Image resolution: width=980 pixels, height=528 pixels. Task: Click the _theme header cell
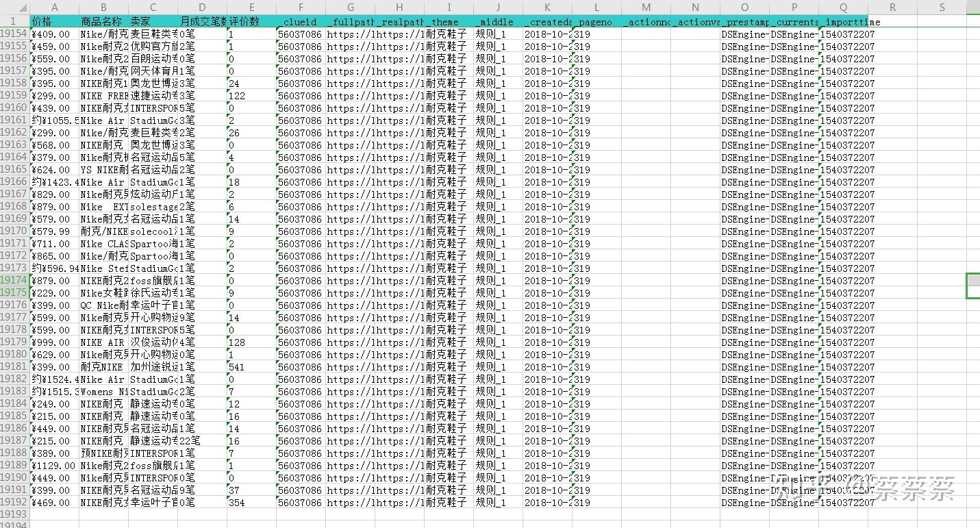[449, 21]
